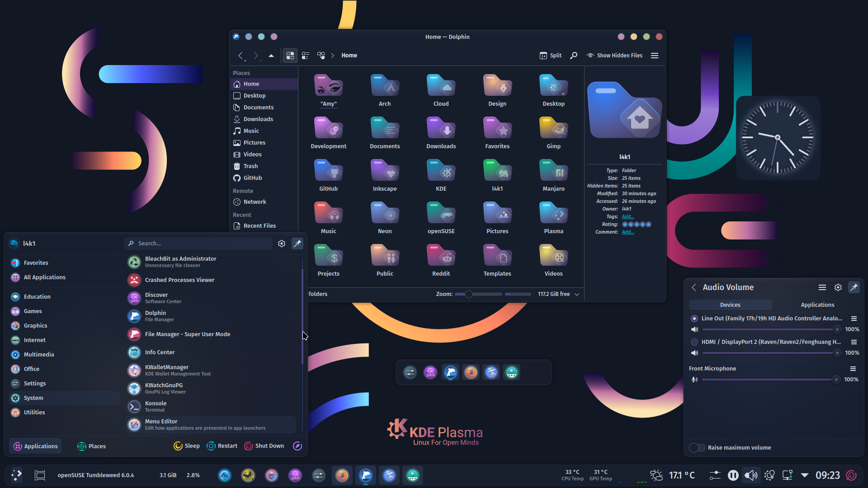The image size is (868, 488).
Task: Switch Dolphin to icons view mode
Action: click(x=290, y=56)
